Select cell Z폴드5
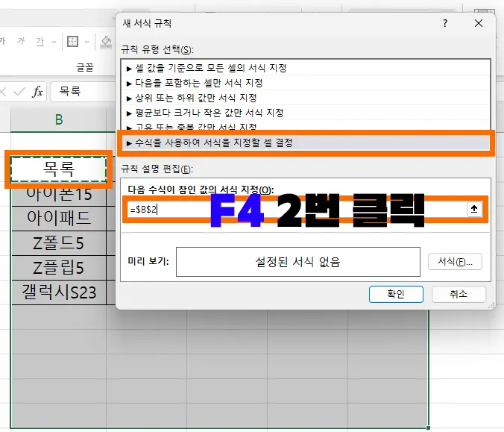Image resolution: width=504 pixels, height=432 pixels. coord(59,242)
